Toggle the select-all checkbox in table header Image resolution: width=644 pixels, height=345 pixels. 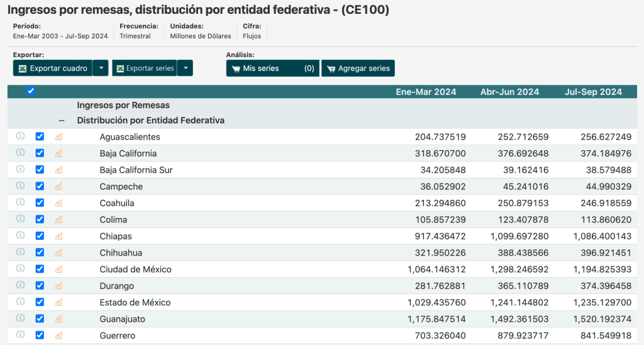[x=31, y=91]
